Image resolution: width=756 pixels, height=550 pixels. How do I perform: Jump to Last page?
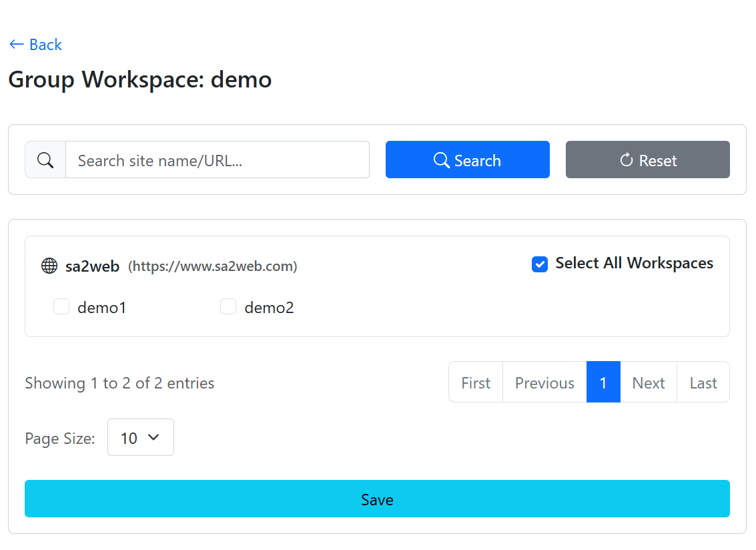click(x=703, y=382)
